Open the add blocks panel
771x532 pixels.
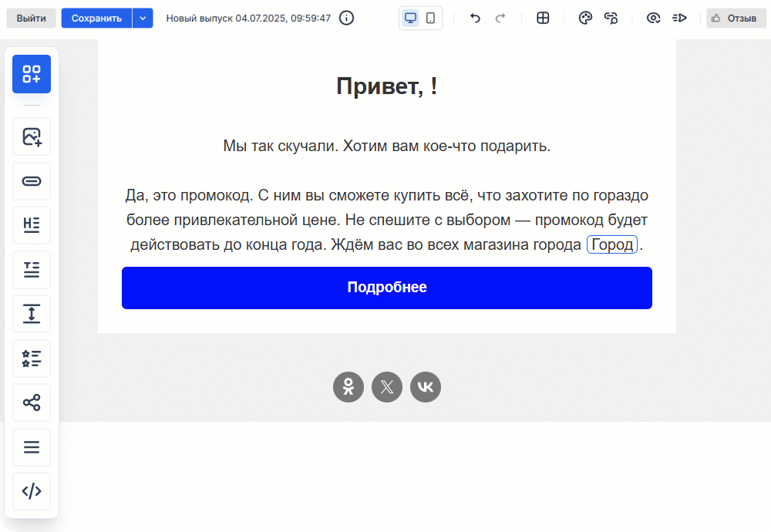(32, 74)
